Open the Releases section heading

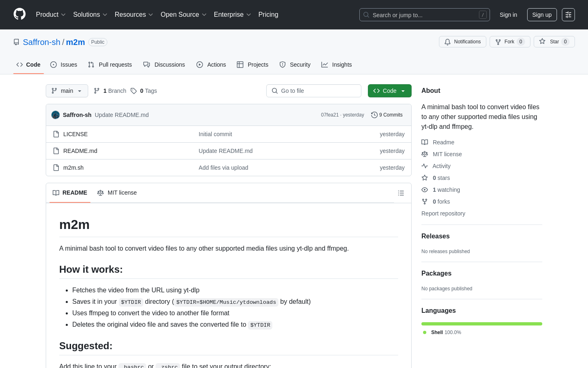click(435, 236)
